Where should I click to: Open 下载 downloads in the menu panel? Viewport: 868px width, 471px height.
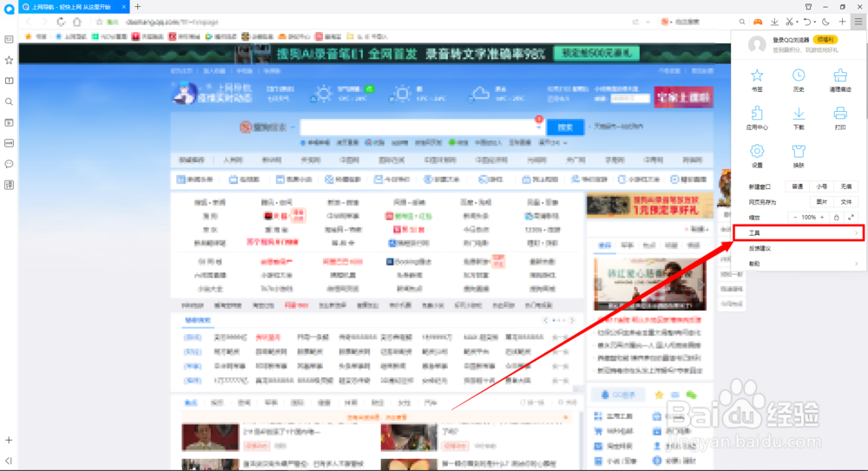click(x=799, y=118)
